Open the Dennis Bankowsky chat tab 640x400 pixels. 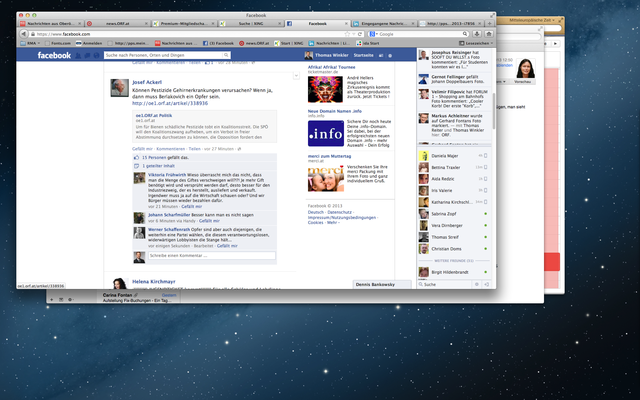tap(382, 284)
